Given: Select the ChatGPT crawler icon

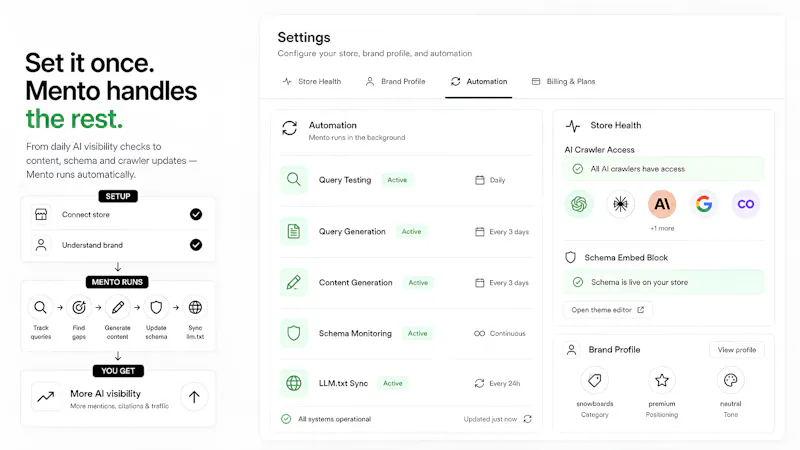Looking at the screenshot, I should 579,204.
